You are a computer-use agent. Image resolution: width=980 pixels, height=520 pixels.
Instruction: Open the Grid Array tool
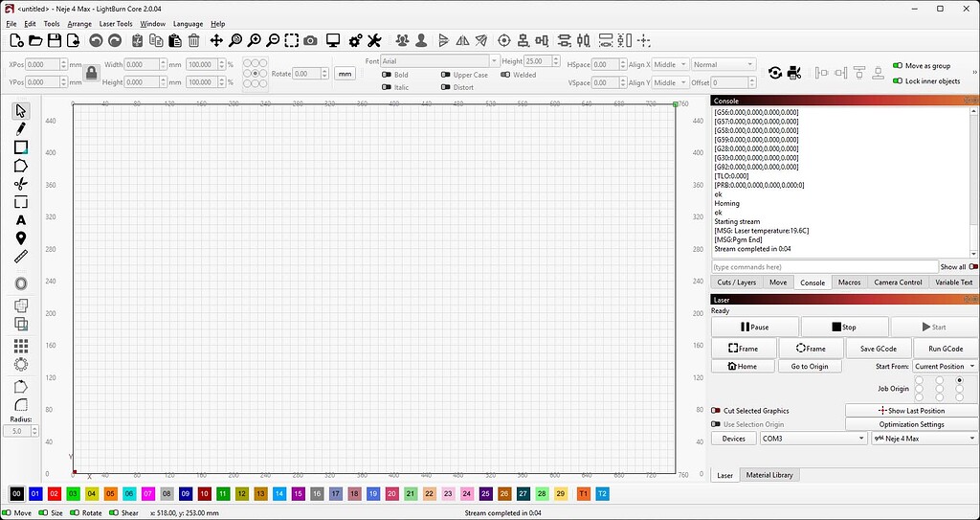click(21, 346)
